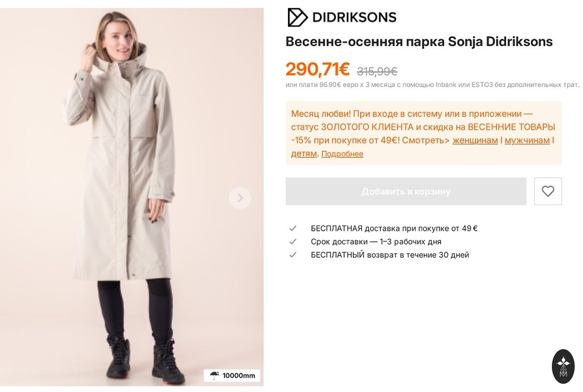Open the детям link in the promo banner
The height and width of the screenshot is (392, 583).
(304, 154)
